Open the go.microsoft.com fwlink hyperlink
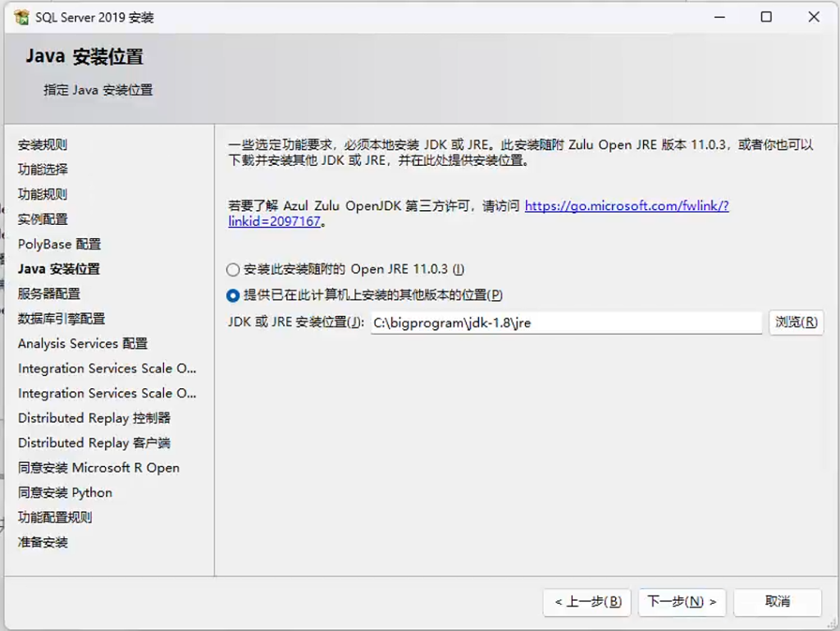 point(627,206)
